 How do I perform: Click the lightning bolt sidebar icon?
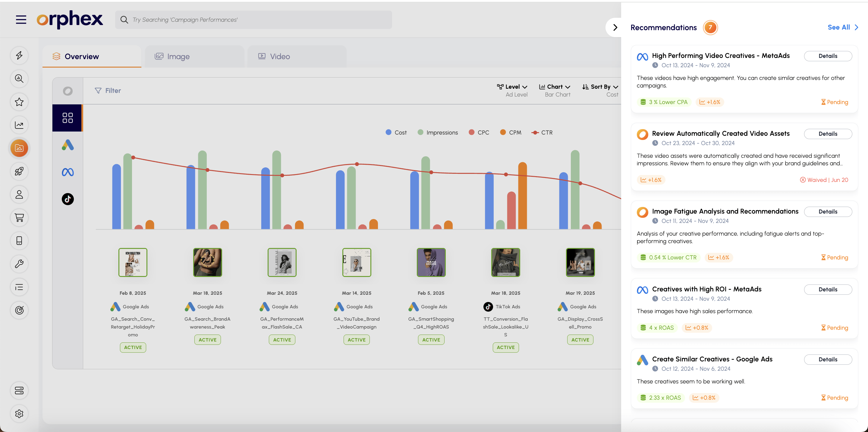tap(19, 55)
